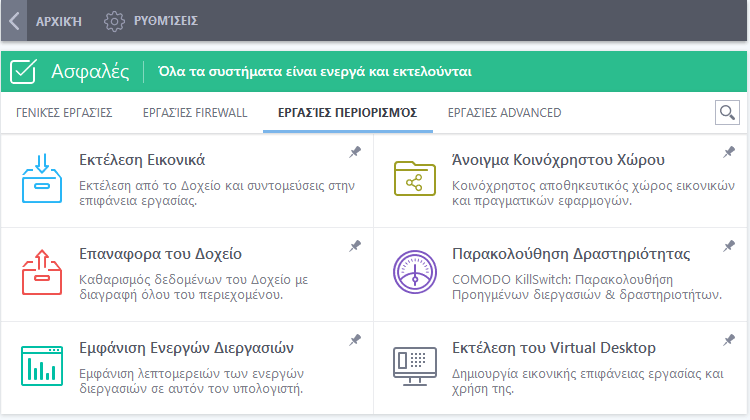The image size is (750, 420).
Task: Pin the Εμφάνιση Ενεργών Διεργασιών task
Action: [355, 340]
